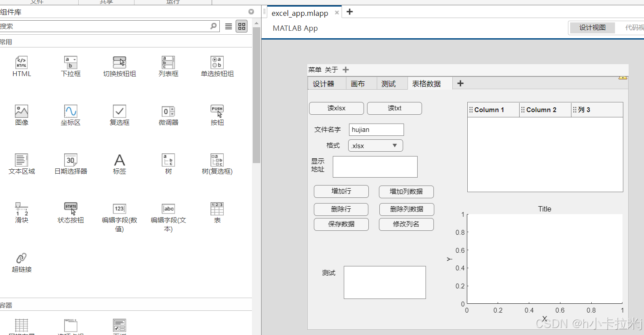Expand a new tab using the + button
644x335 pixels.
tap(460, 83)
